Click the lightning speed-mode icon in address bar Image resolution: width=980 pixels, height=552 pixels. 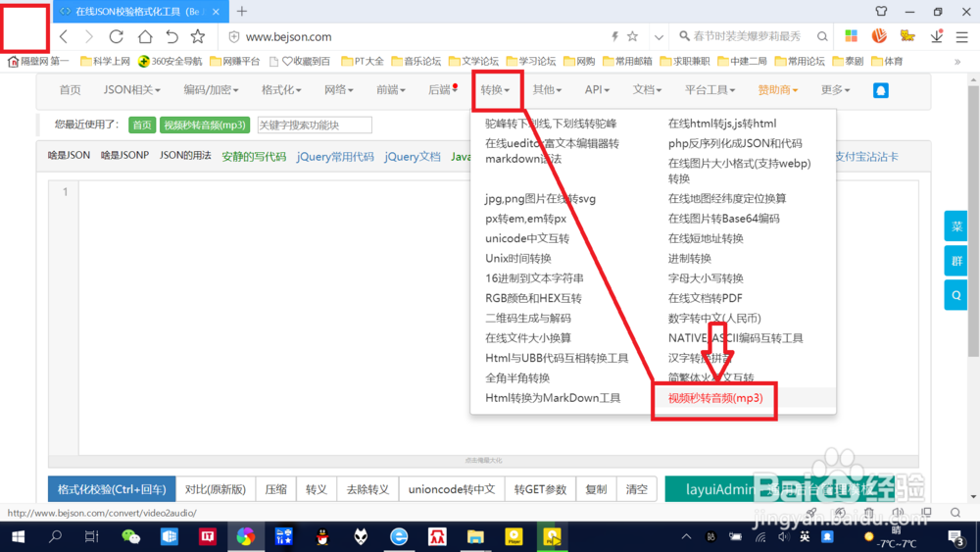coord(614,37)
